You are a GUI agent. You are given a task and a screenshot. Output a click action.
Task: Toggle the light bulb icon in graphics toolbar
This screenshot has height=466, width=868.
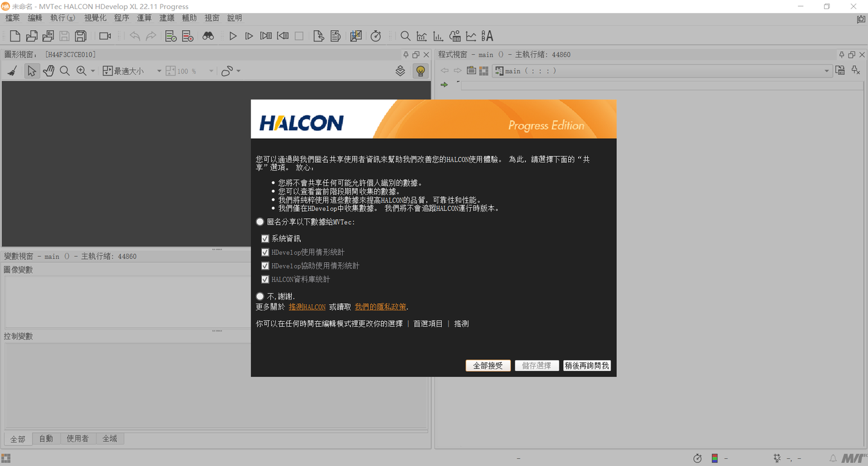point(420,71)
